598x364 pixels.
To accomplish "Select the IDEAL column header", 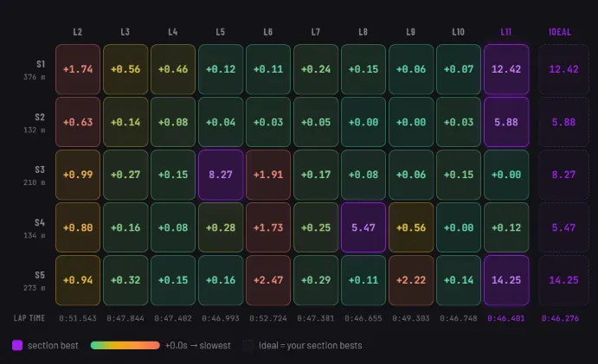I will click(560, 32).
